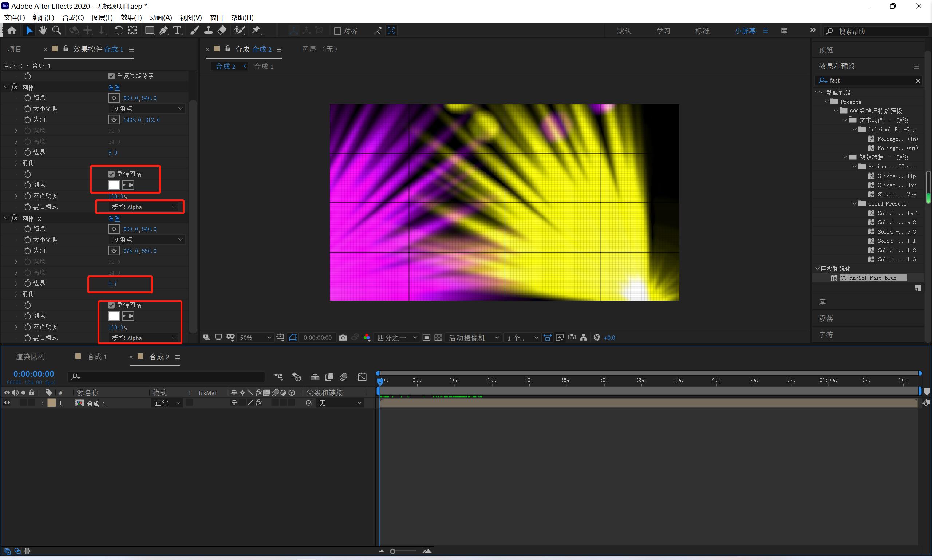Open white color swatch under 网格
This screenshot has height=560, width=932.
(x=114, y=185)
